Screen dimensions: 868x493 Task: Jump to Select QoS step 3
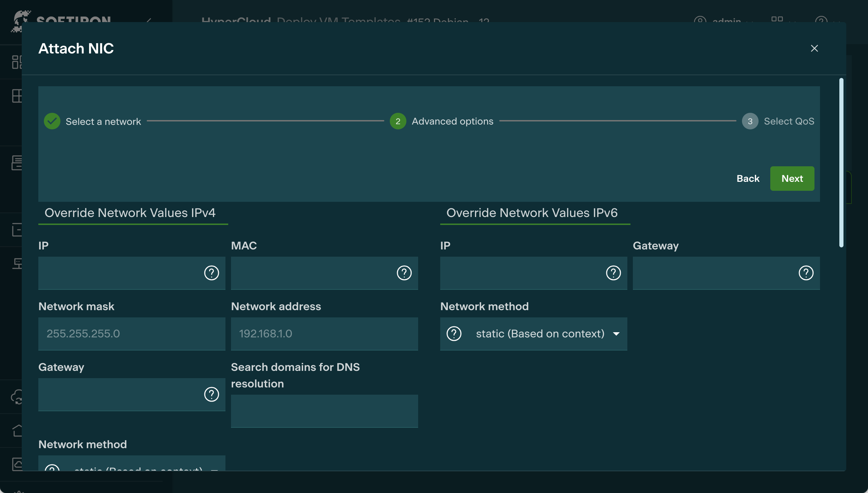coord(750,121)
